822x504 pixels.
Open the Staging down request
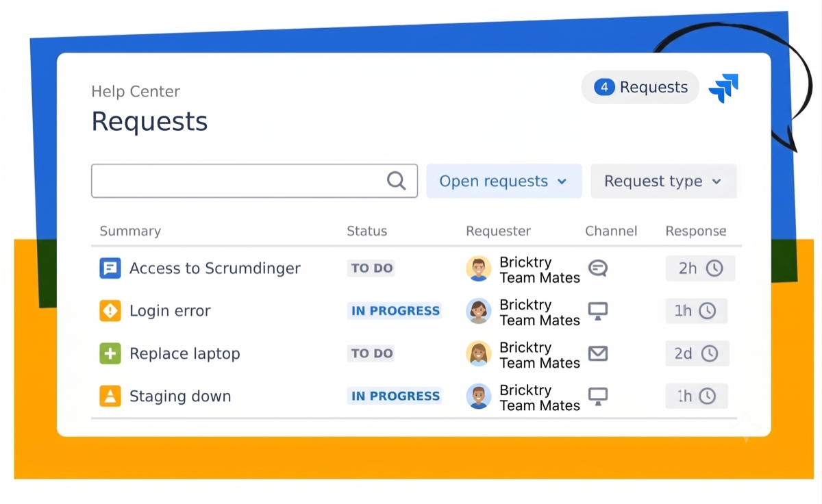(180, 396)
